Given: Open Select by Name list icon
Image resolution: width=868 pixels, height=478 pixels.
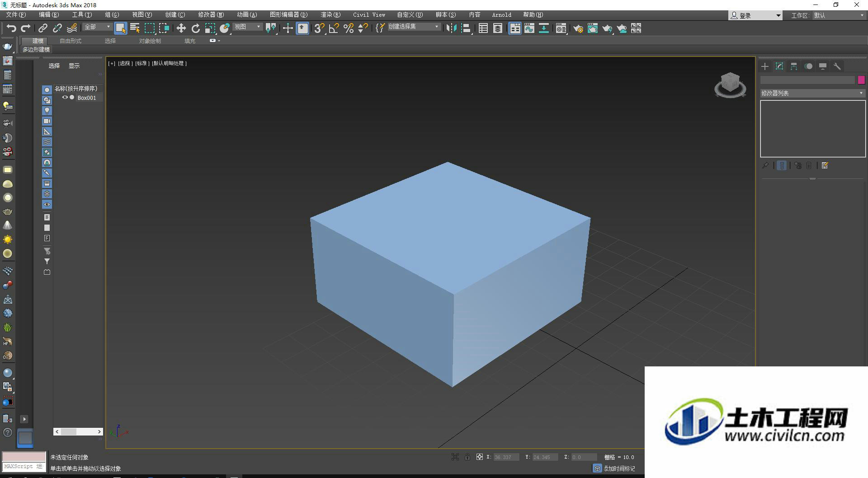Looking at the screenshot, I should click(x=135, y=28).
